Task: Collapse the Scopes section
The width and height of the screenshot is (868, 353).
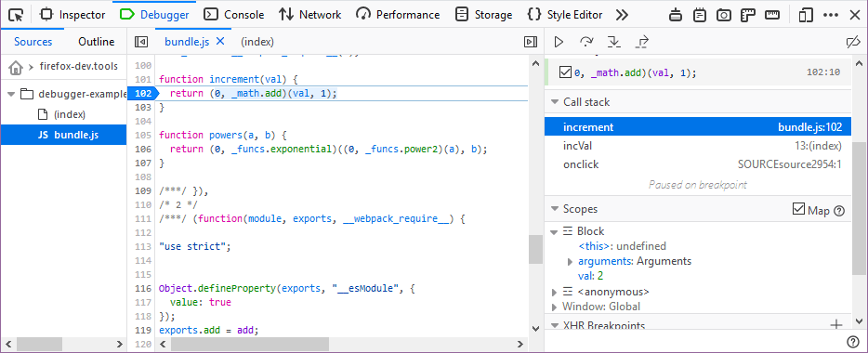Action: tap(554, 209)
